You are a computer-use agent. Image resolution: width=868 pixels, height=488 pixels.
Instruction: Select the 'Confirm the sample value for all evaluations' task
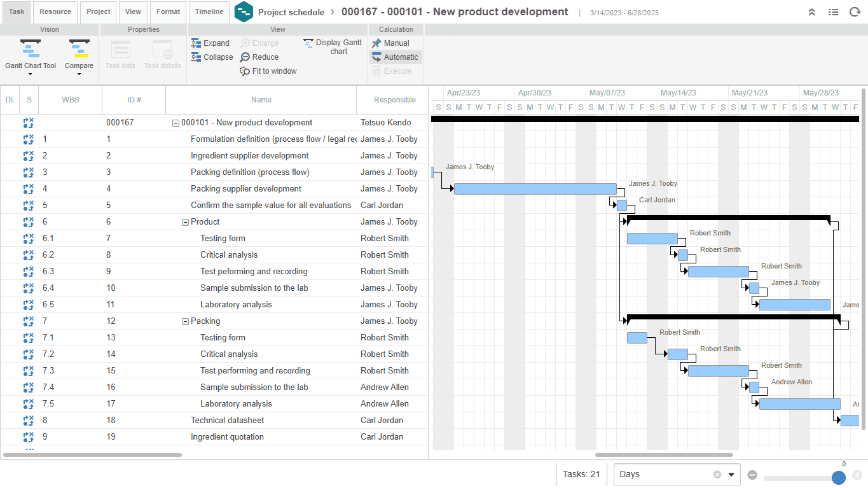pyautogui.click(x=271, y=206)
